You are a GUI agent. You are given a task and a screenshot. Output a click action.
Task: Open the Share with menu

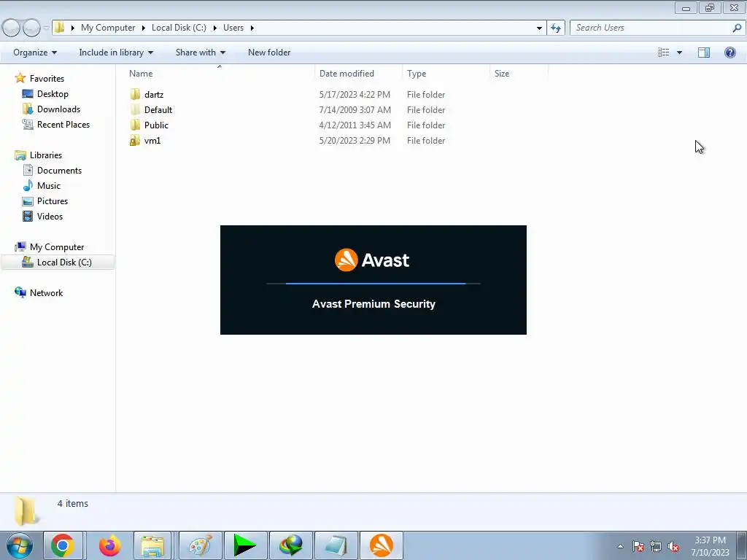click(200, 52)
